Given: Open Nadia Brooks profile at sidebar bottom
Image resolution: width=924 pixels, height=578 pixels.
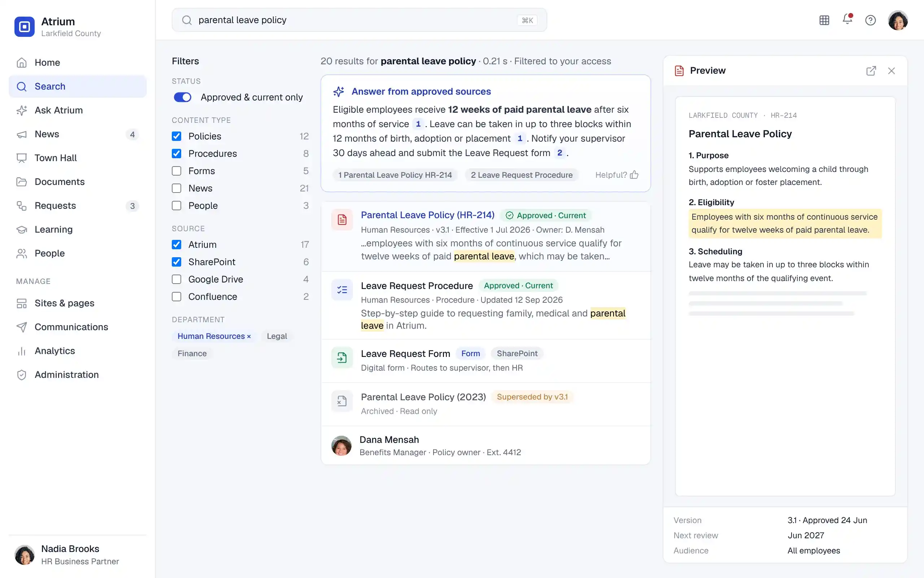Looking at the screenshot, I should tap(78, 555).
